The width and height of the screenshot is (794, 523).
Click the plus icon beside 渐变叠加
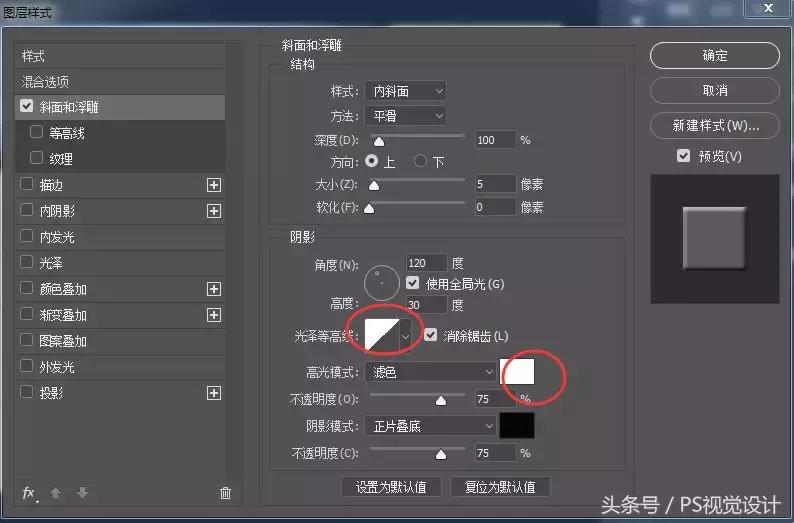214,315
